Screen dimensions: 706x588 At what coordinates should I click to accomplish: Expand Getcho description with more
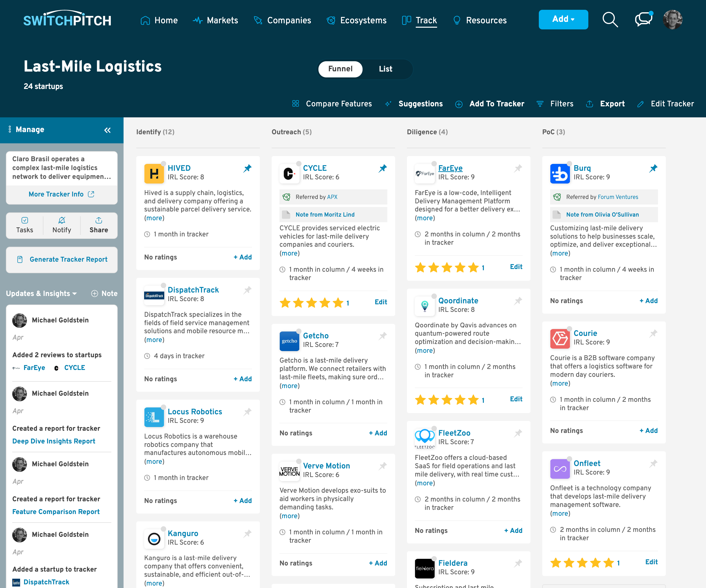pyautogui.click(x=290, y=386)
